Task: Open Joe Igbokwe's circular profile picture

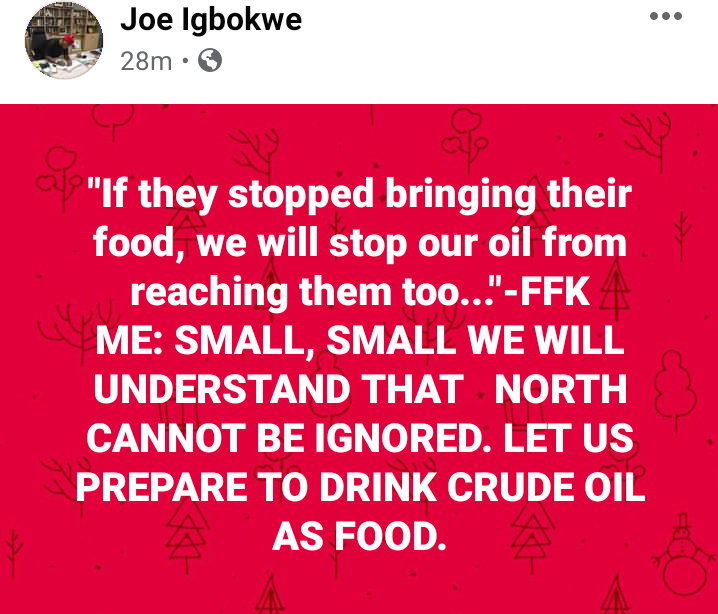Action: click(64, 40)
